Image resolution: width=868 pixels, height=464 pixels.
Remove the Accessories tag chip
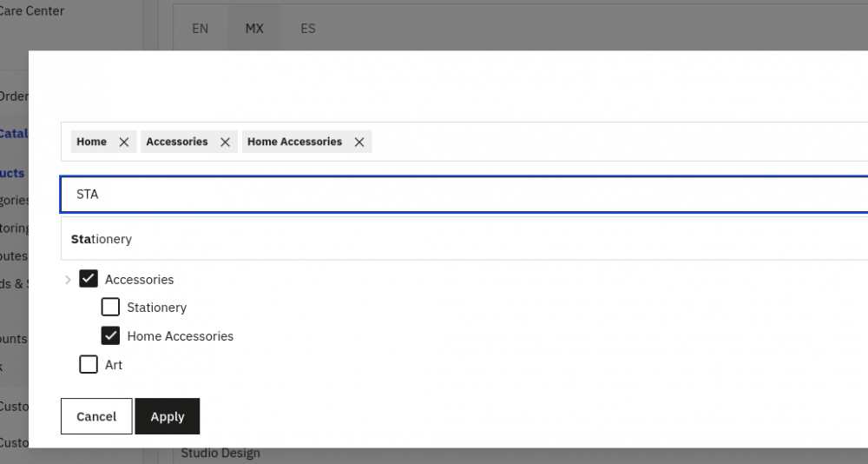[225, 143]
